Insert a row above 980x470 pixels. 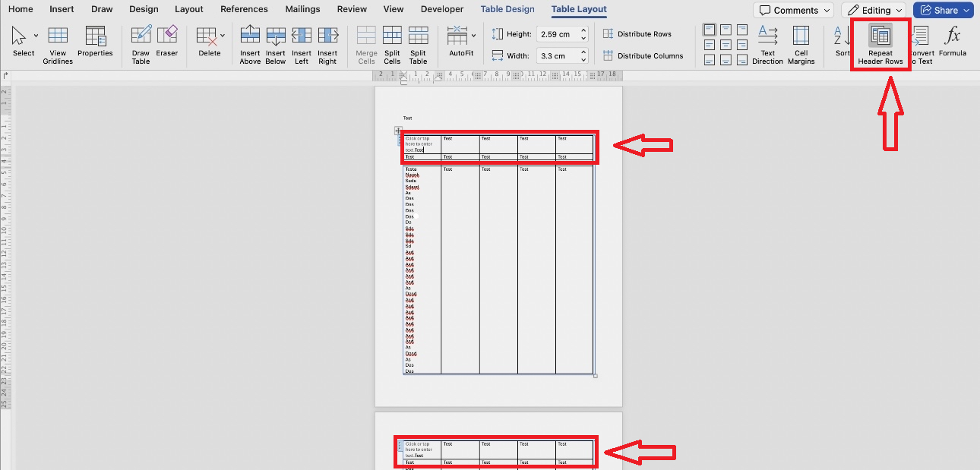pos(250,45)
